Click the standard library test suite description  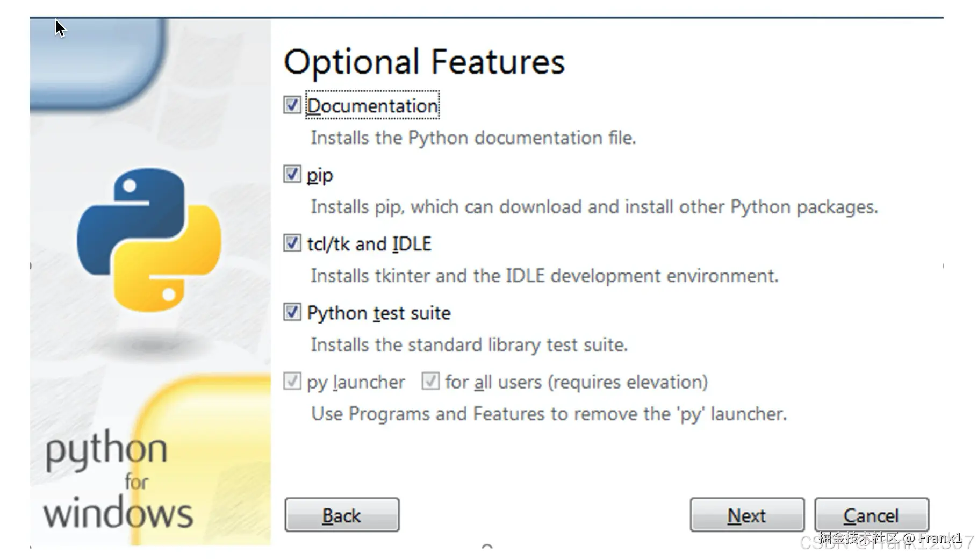click(469, 345)
